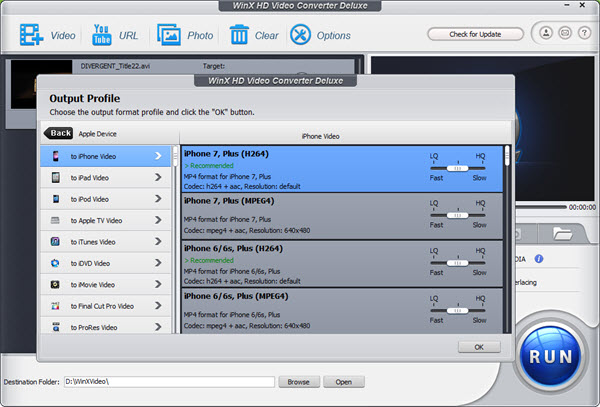Image resolution: width=600 pixels, height=407 pixels.
Task: Click the blue info icon in the right panel
Action: [x=539, y=259]
